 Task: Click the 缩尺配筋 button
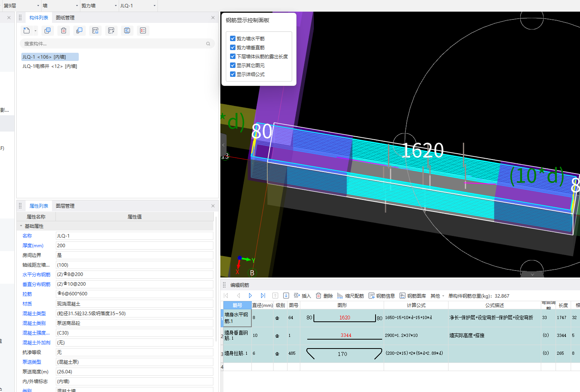click(x=351, y=296)
